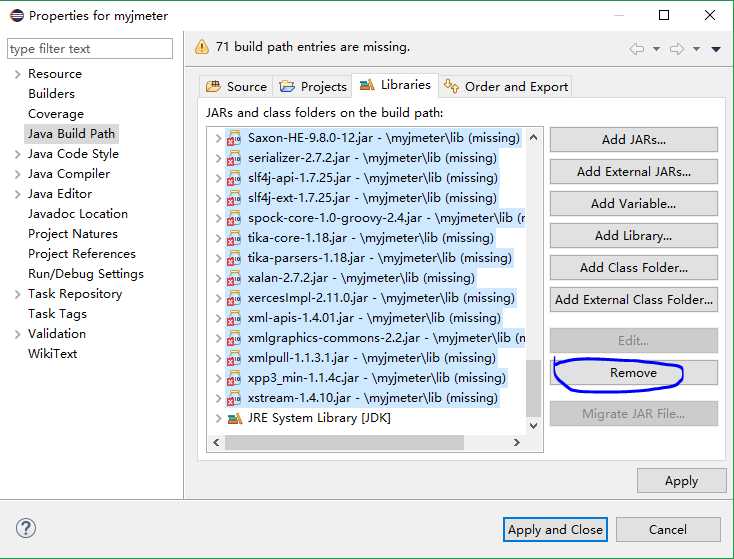Expand the JRE System Library entry
This screenshot has width=734, height=559.
(x=218, y=418)
